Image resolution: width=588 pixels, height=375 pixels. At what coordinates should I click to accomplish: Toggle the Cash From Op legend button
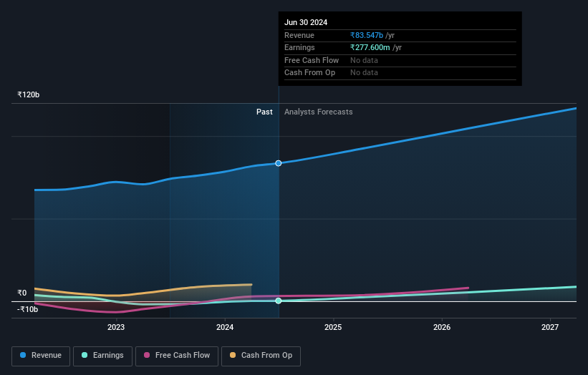coord(261,356)
